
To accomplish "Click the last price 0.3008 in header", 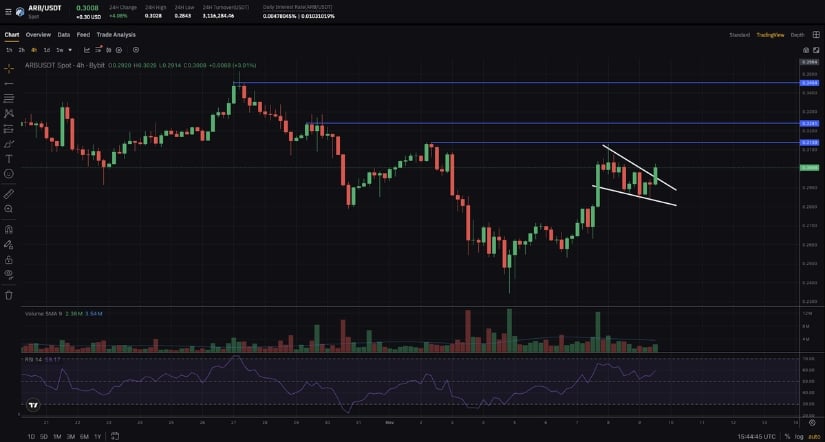I will pos(87,8).
